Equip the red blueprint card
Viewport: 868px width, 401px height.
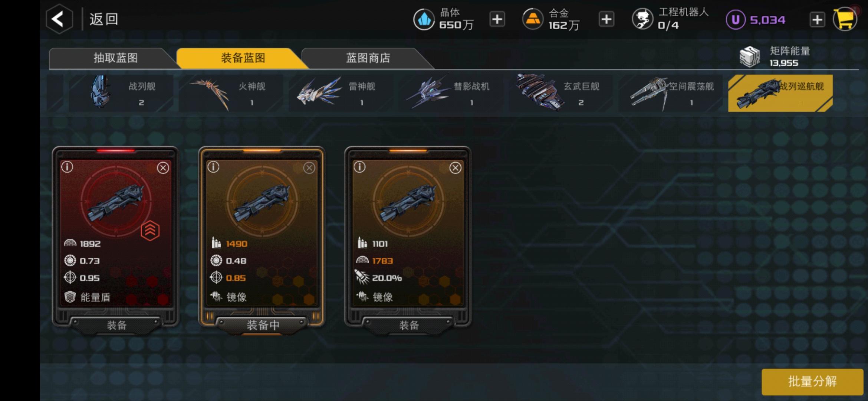pyautogui.click(x=116, y=325)
